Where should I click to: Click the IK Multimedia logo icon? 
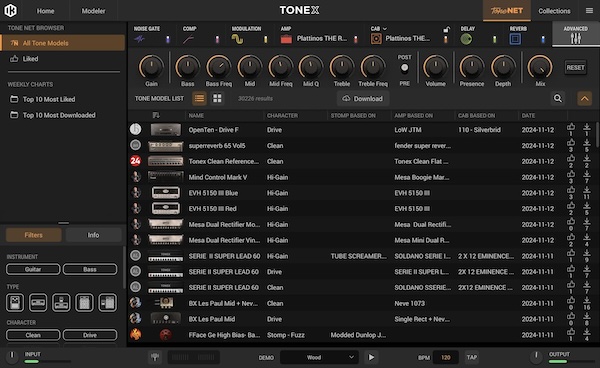[x=10, y=10]
